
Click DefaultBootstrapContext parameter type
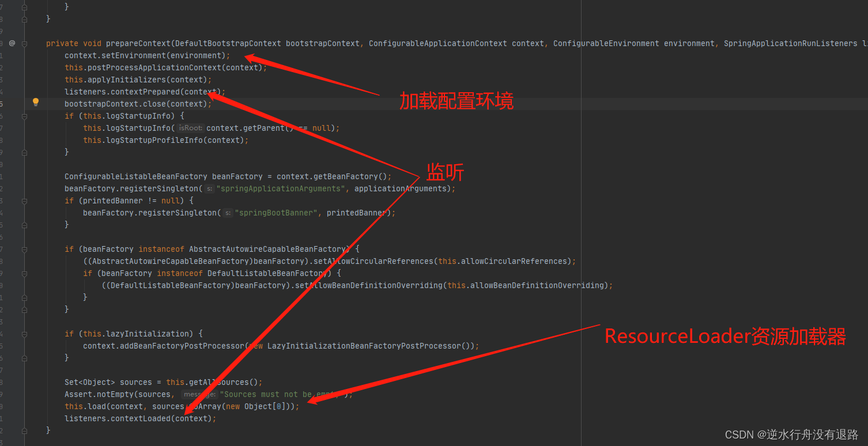(228, 43)
